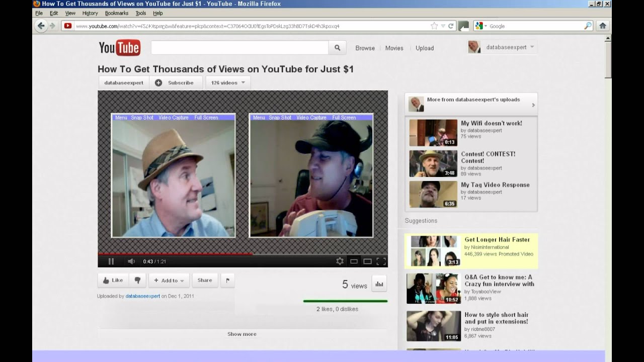Open Add to dropdown
Viewport: 644px width, 362px height.
[169, 281]
